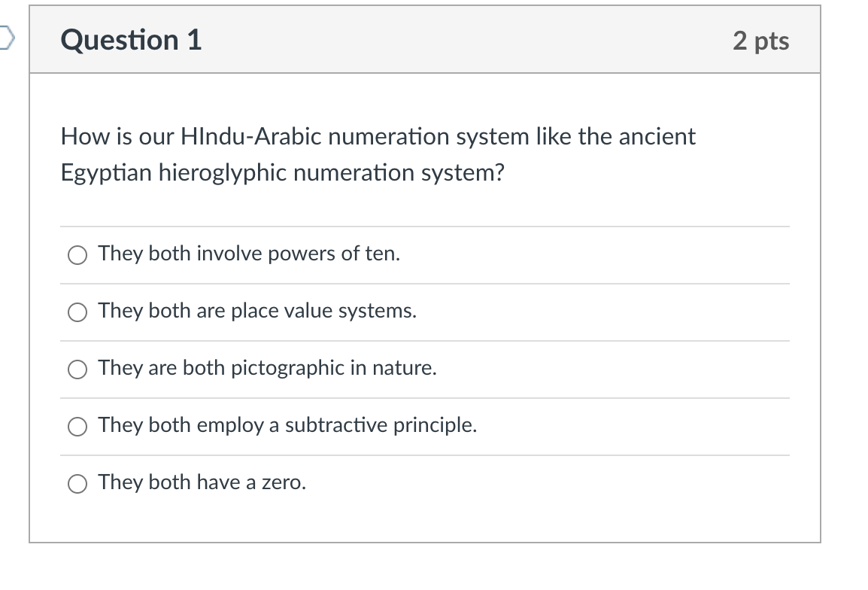Click the flag question icon
Image resolution: width=868 pixels, height=590 pixels.
[6, 39]
